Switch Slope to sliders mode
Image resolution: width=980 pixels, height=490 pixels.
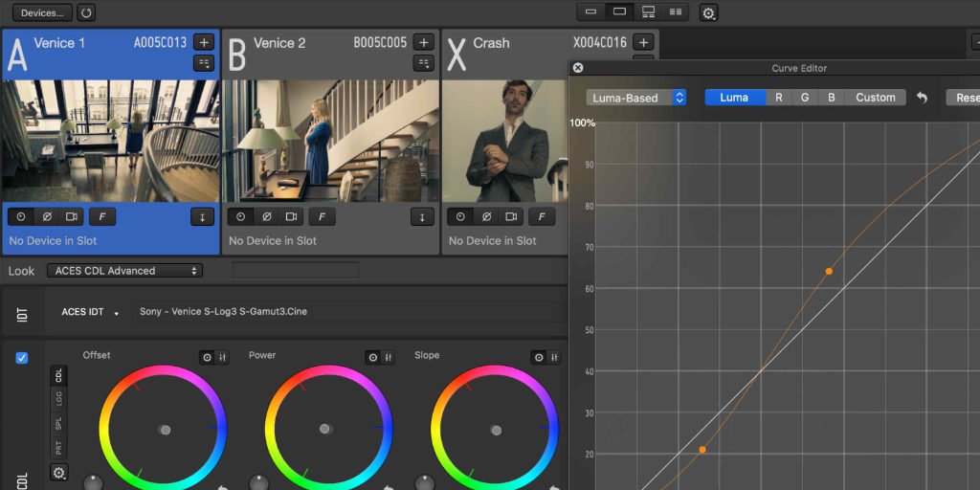[x=553, y=358]
